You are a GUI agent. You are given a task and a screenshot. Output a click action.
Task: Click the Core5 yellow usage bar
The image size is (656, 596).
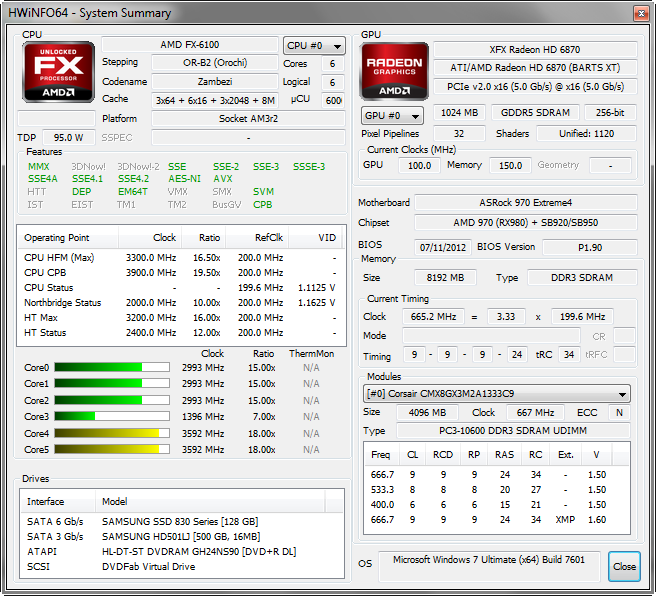pos(112,449)
